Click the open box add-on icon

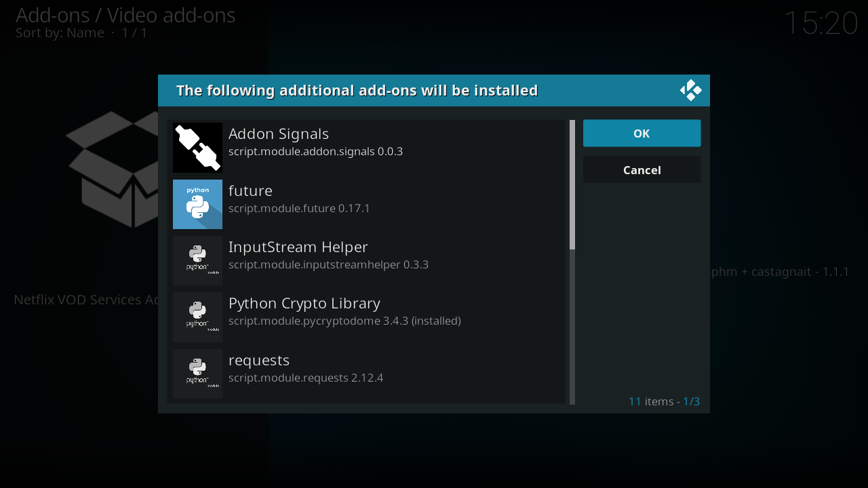[x=112, y=169]
